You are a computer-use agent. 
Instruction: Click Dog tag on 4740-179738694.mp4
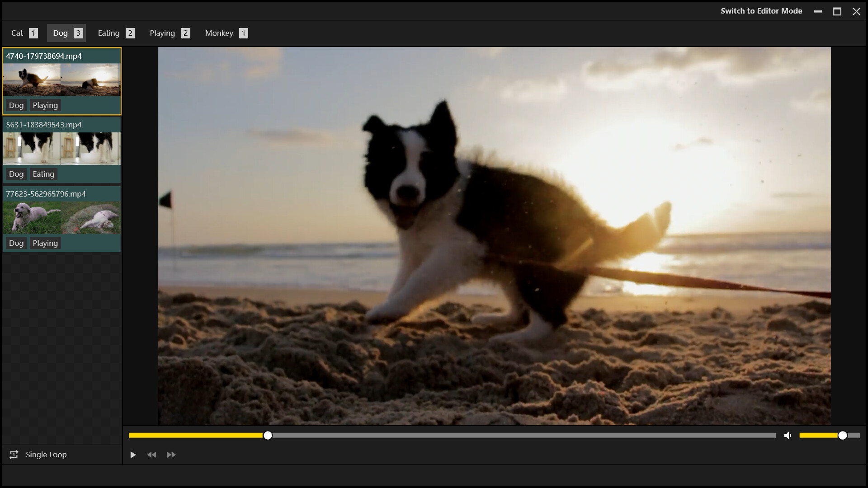coord(16,105)
